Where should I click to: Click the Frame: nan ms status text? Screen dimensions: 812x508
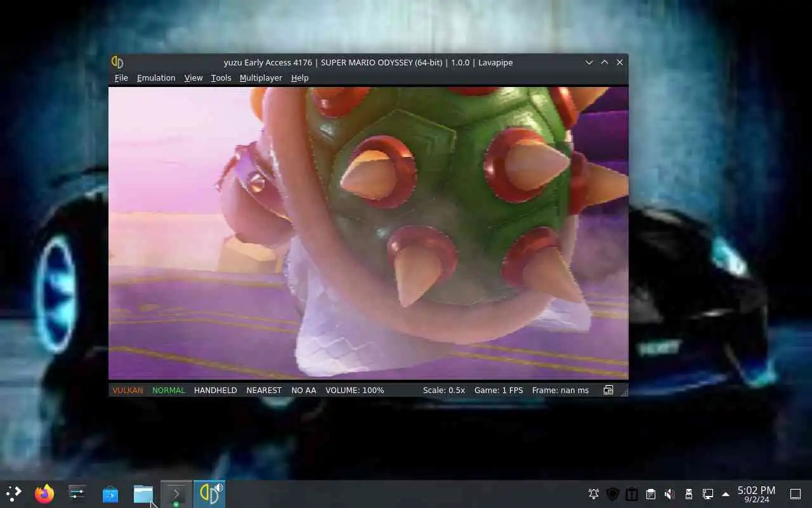[561, 391]
